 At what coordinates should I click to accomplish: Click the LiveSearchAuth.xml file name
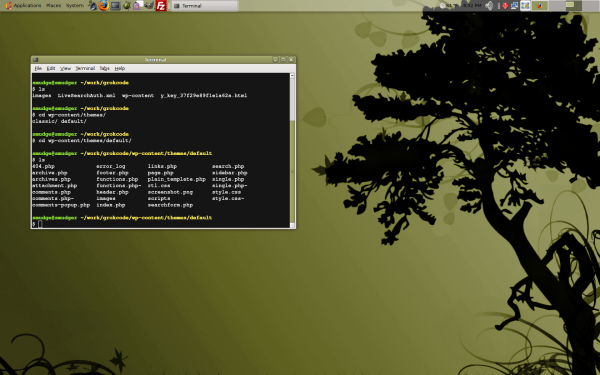[86, 96]
